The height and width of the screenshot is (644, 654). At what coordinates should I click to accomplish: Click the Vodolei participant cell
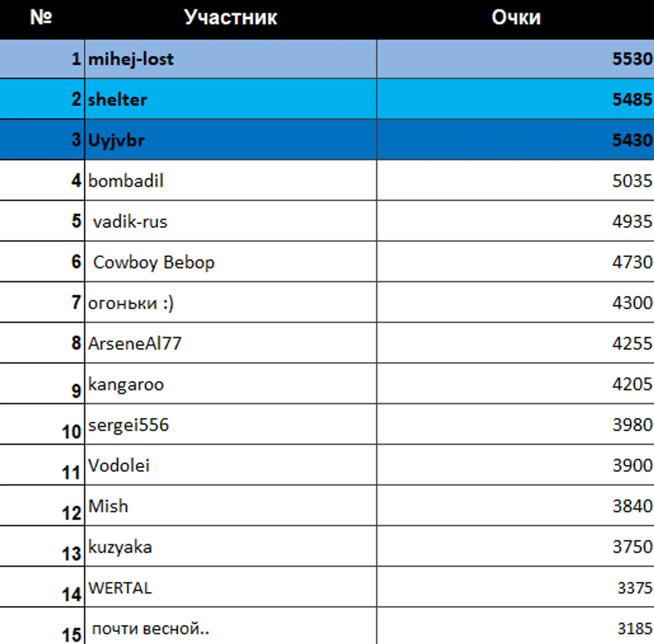point(119,466)
